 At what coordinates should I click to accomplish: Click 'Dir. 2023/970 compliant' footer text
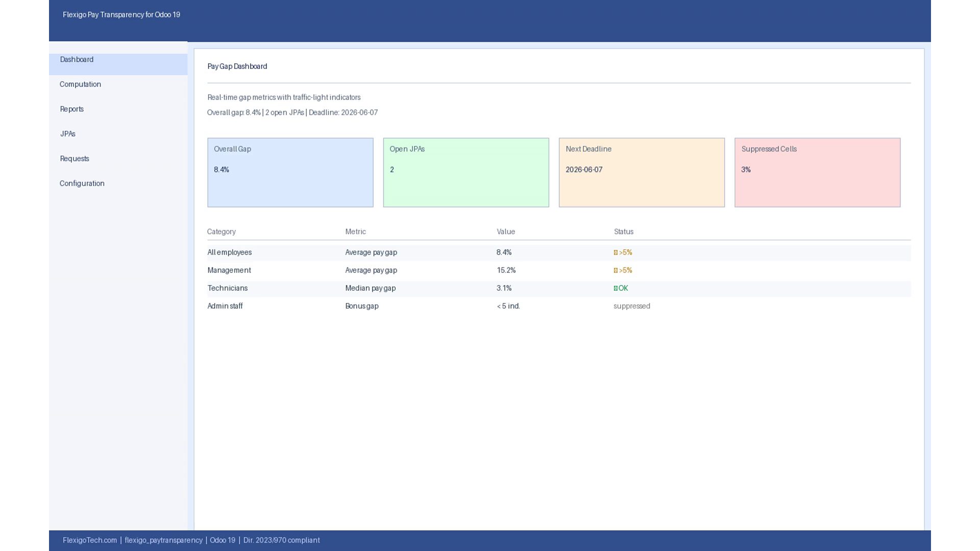click(282, 540)
